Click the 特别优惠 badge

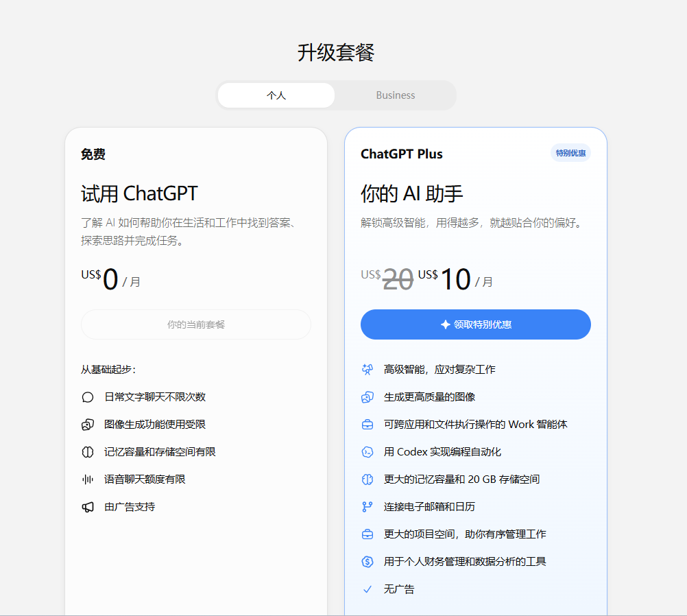tap(570, 153)
